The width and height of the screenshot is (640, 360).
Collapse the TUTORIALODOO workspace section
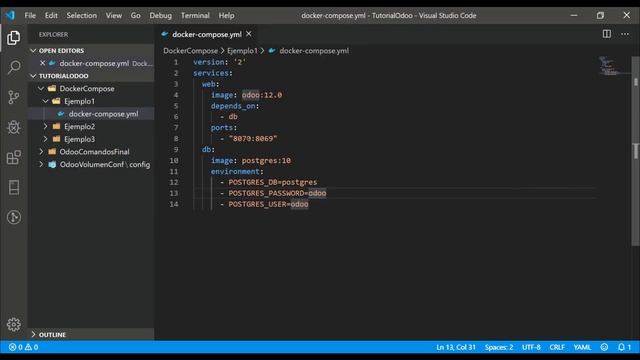33,76
